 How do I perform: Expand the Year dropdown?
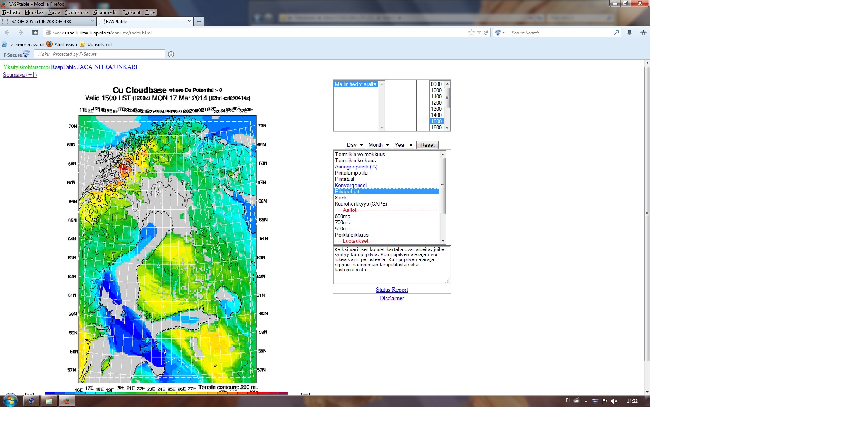click(403, 145)
